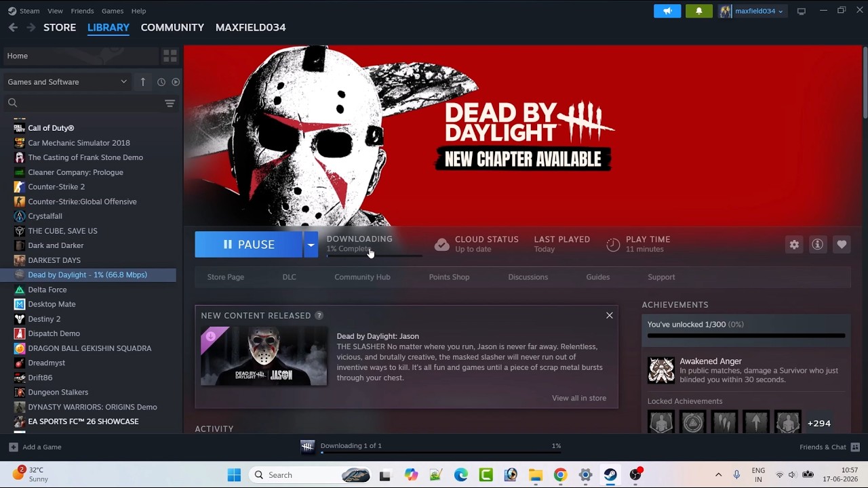Toggle the ready-to-play filter icon
This screenshot has width=868, height=488.
[176, 82]
